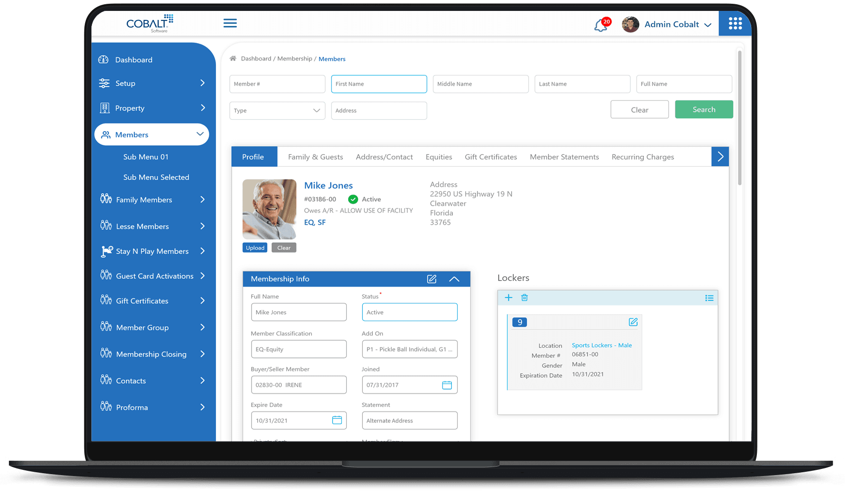Open Sub Menu Selected item

(x=156, y=177)
